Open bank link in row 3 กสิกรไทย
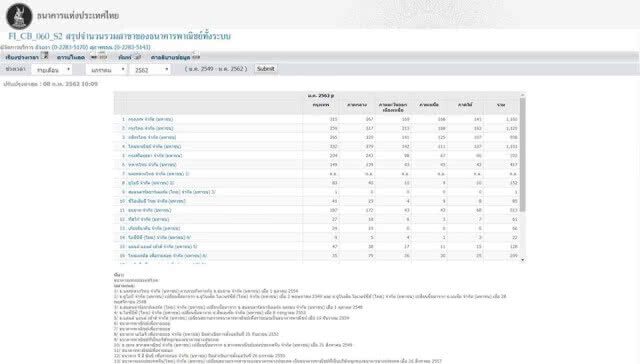Screen dimensions: 640x364 (x=152, y=137)
